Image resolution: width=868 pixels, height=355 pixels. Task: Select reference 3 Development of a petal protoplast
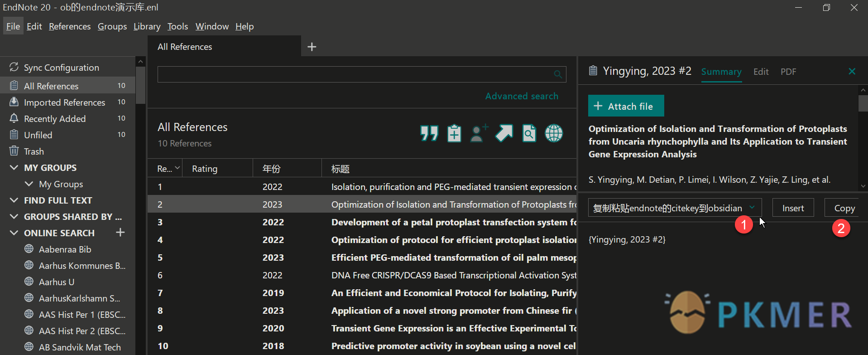click(x=362, y=222)
